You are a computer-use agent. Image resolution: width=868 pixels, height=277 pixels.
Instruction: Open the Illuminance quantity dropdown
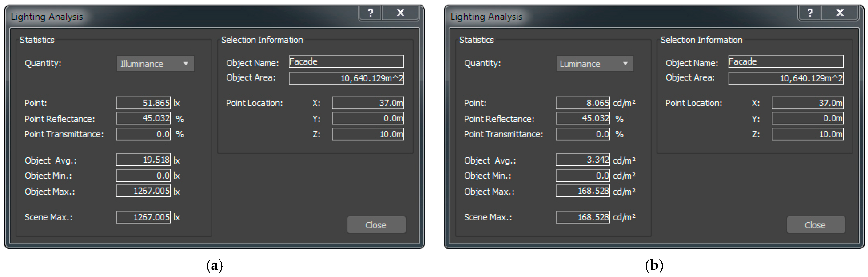pos(155,64)
